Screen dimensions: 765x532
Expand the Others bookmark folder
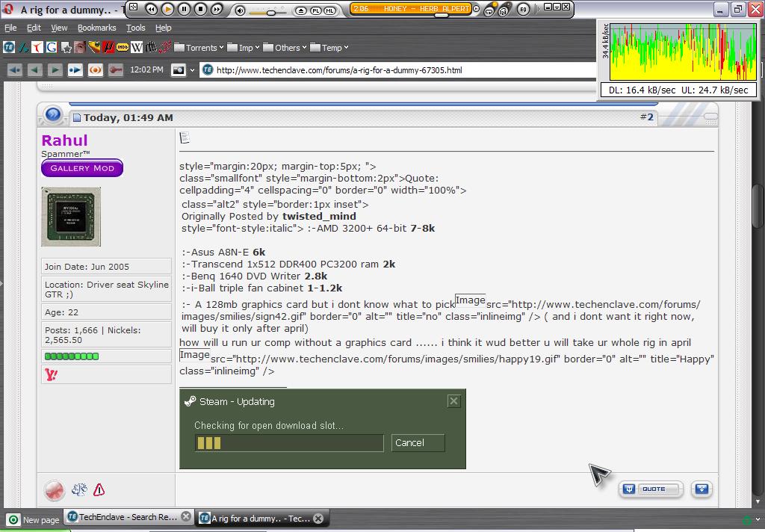tap(285, 47)
